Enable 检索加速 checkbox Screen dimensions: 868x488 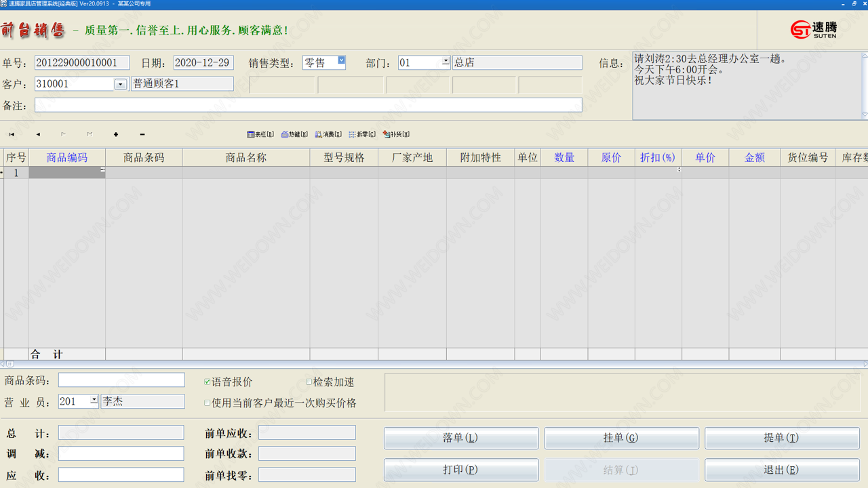coord(309,382)
